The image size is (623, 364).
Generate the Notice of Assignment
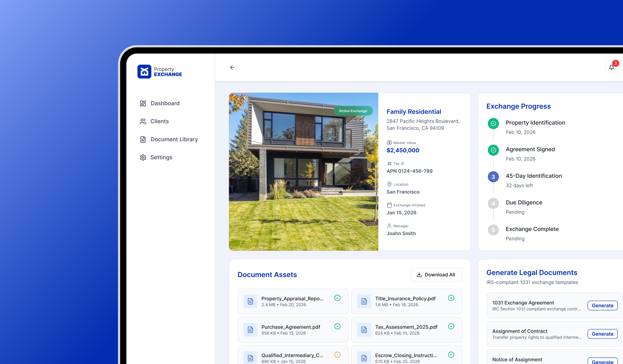(x=603, y=361)
